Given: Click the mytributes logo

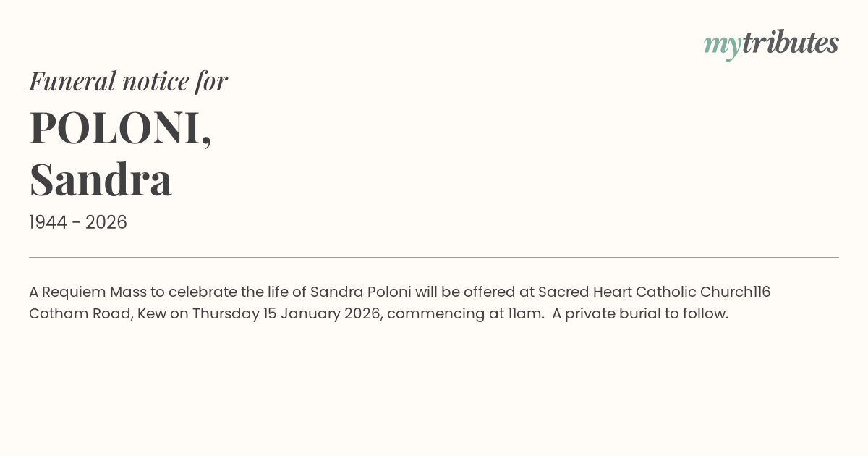Looking at the screenshot, I should coord(771,43).
